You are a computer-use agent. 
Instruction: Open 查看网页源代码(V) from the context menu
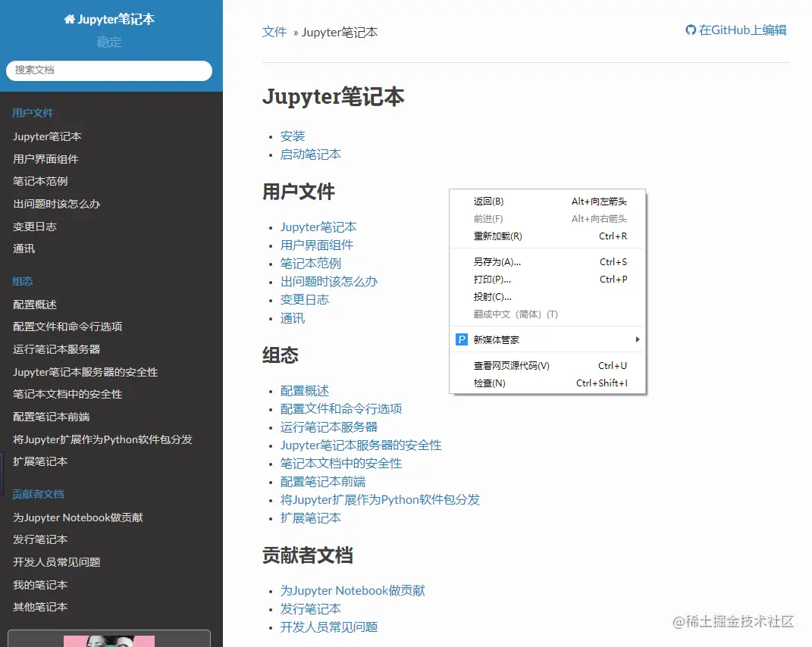(547, 366)
